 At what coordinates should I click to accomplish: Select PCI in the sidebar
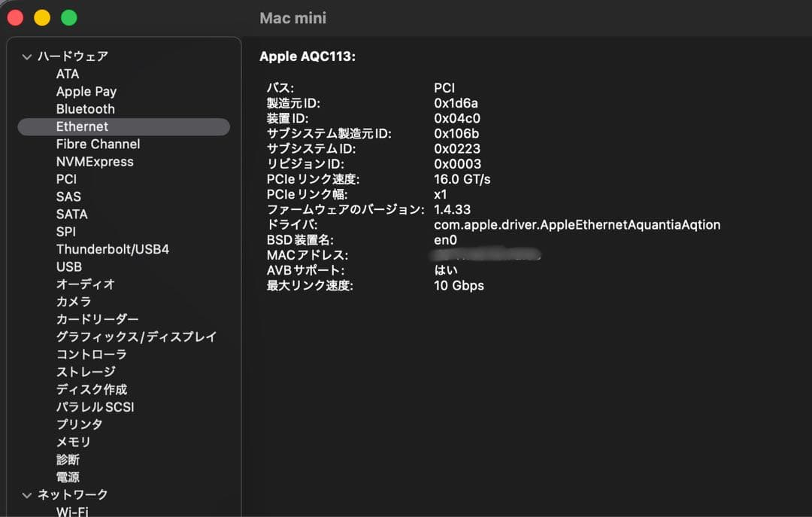click(66, 179)
